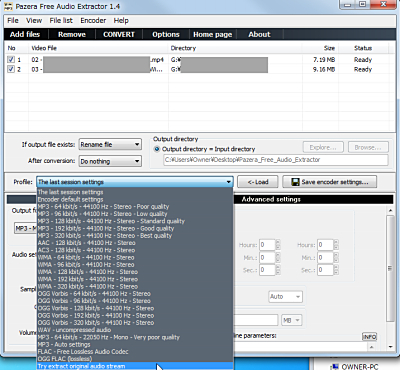Click the floppy disk save icon
Viewport: 400px width, 370px height.
[x=295, y=182]
